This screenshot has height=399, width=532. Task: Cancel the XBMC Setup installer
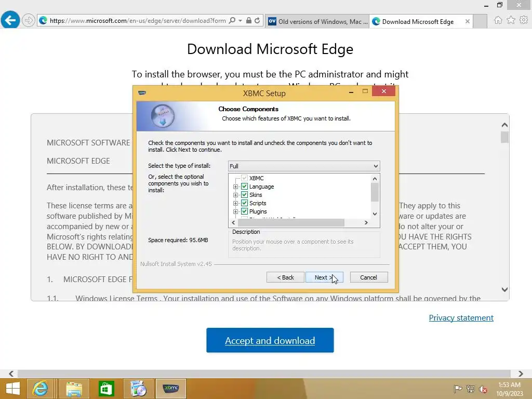tap(369, 277)
